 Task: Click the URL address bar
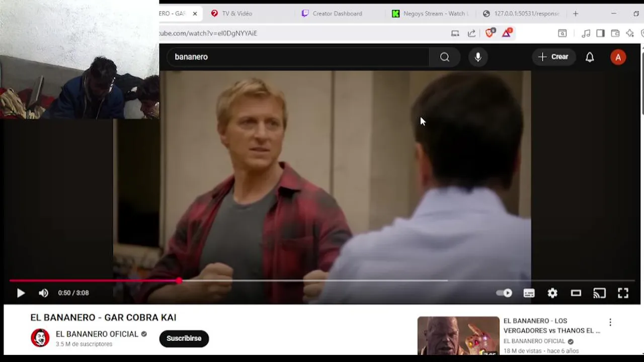point(302,33)
